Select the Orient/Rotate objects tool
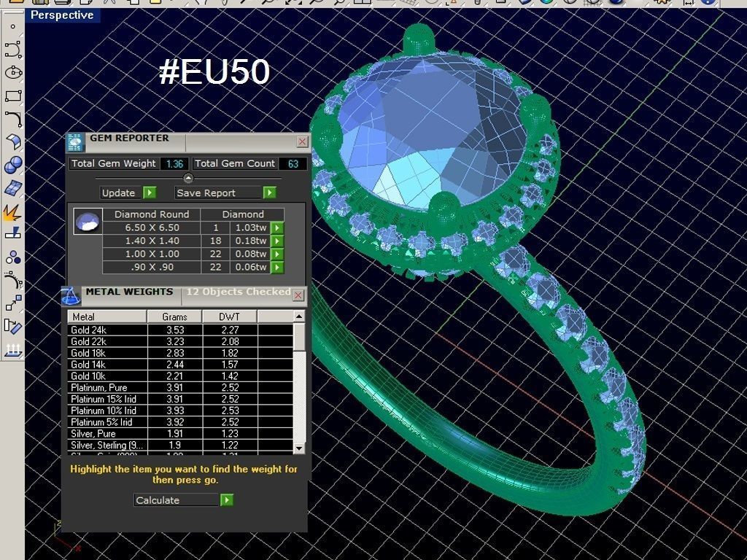Screen dimensions: 747x560 coord(13,327)
